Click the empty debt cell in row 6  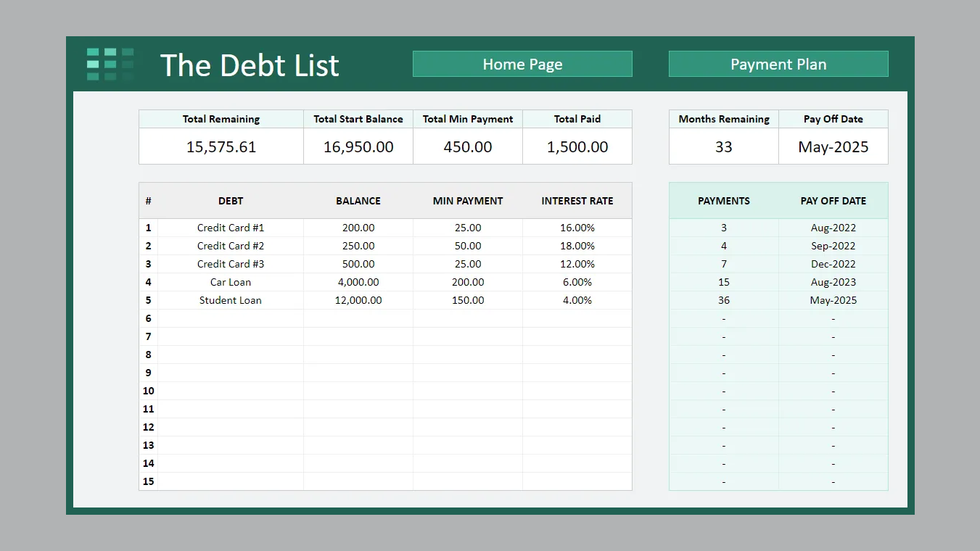click(231, 318)
